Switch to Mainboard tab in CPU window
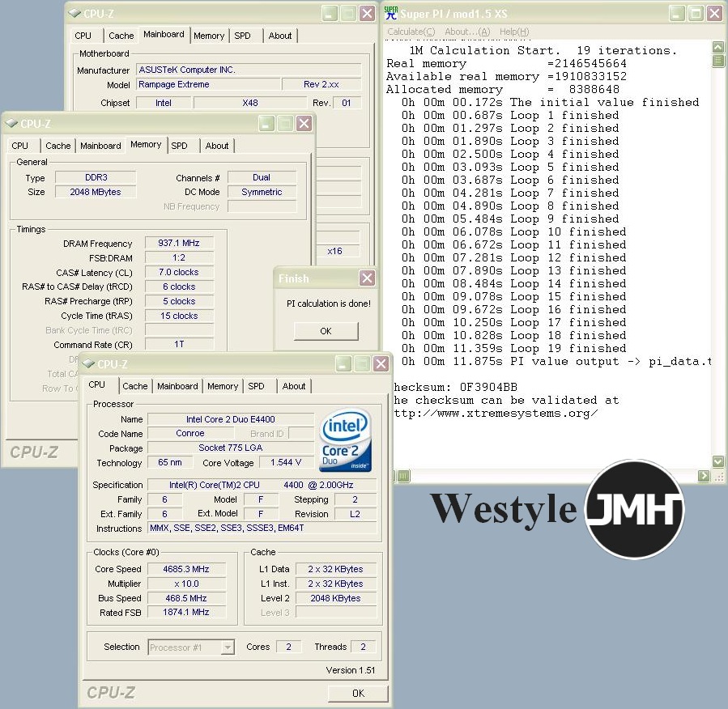The width and height of the screenshot is (728, 709). click(177, 386)
